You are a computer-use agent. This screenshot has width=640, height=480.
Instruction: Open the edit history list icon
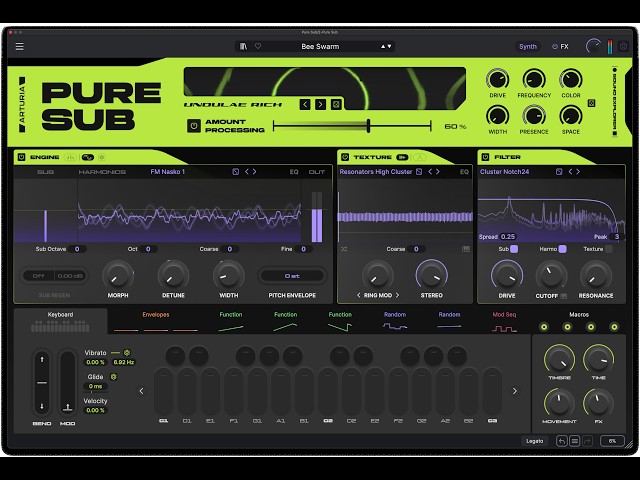point(574,441)
